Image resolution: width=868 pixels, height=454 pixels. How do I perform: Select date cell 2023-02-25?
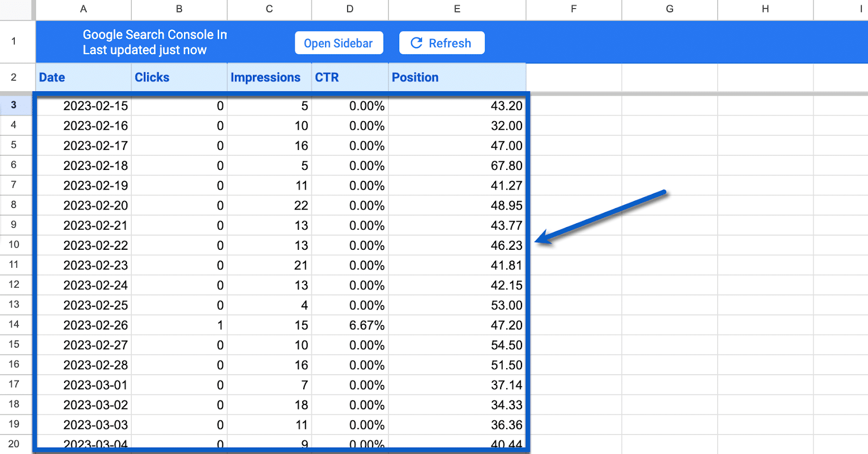coord(84,305)
